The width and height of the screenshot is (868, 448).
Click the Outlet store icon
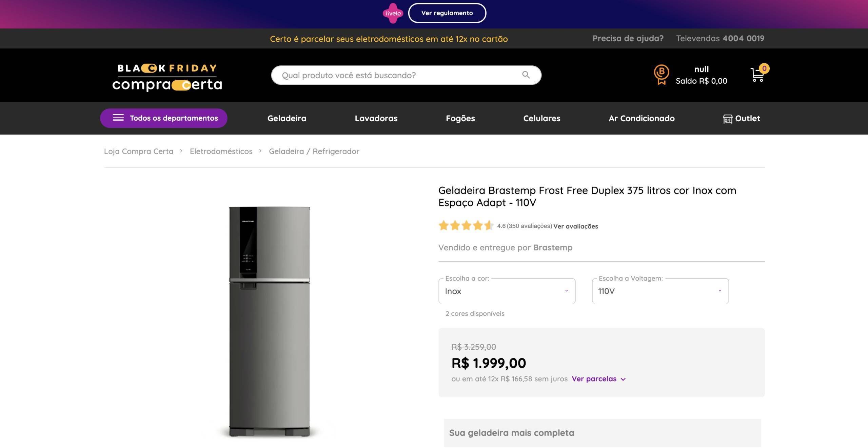727,119
